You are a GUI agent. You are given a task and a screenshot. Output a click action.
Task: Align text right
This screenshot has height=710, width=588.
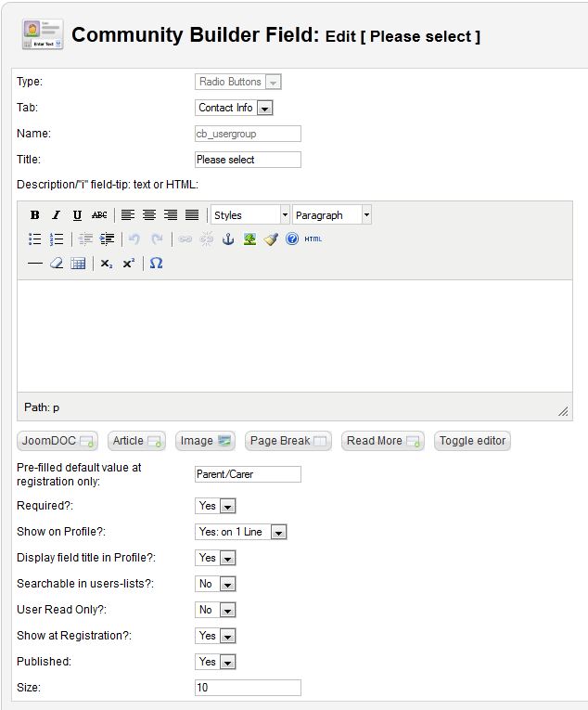coord(171,215)
